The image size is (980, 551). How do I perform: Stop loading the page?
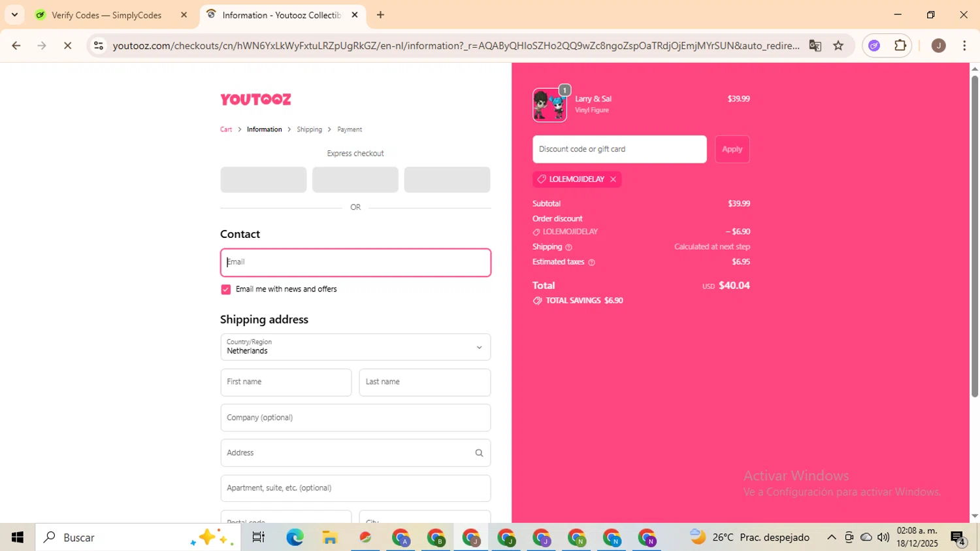point(67,46)
